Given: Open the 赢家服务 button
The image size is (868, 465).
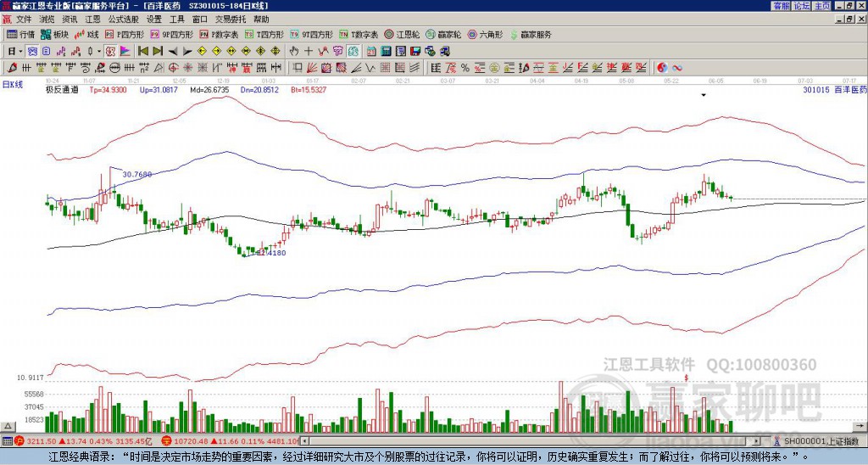Looking at the screenshot, I should tap(531, 34).
